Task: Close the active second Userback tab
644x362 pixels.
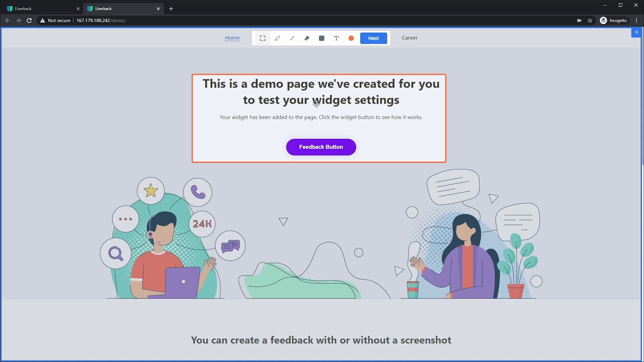Action: click(x=158, y=9)
